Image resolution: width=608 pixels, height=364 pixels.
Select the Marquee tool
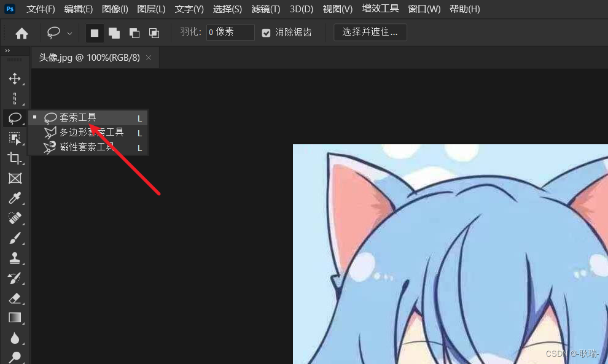click(x=15, y=98)
